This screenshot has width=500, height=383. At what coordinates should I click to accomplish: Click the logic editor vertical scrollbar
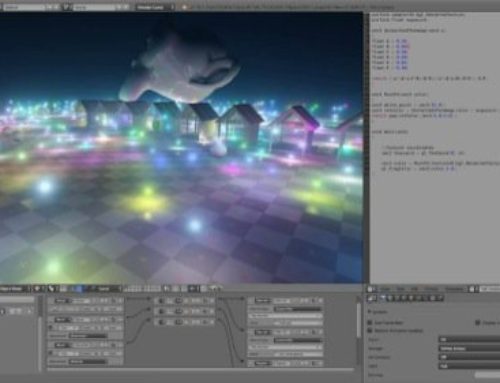(x=358, y=320)
